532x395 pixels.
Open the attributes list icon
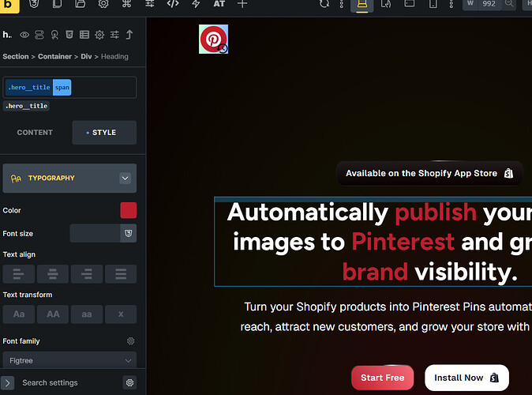(84, 35)
